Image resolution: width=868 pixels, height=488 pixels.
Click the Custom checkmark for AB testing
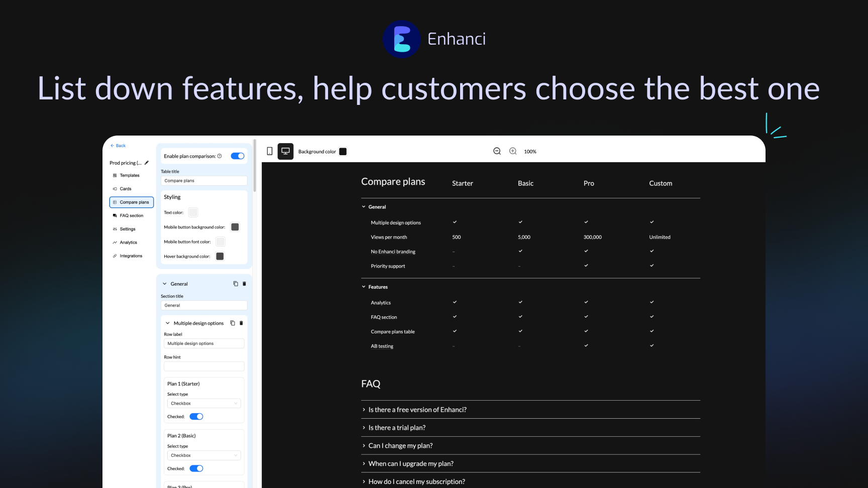pos(652,345)
